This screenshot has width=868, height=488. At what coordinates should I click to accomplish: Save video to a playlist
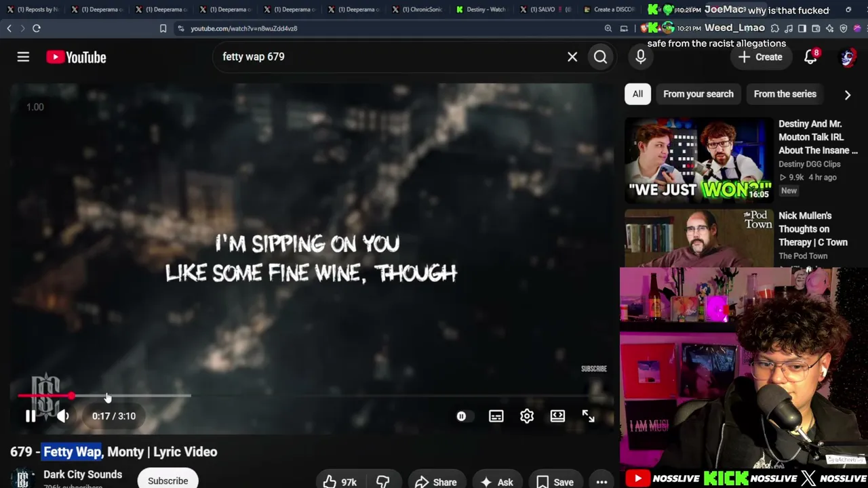click(x=555, y=482)
